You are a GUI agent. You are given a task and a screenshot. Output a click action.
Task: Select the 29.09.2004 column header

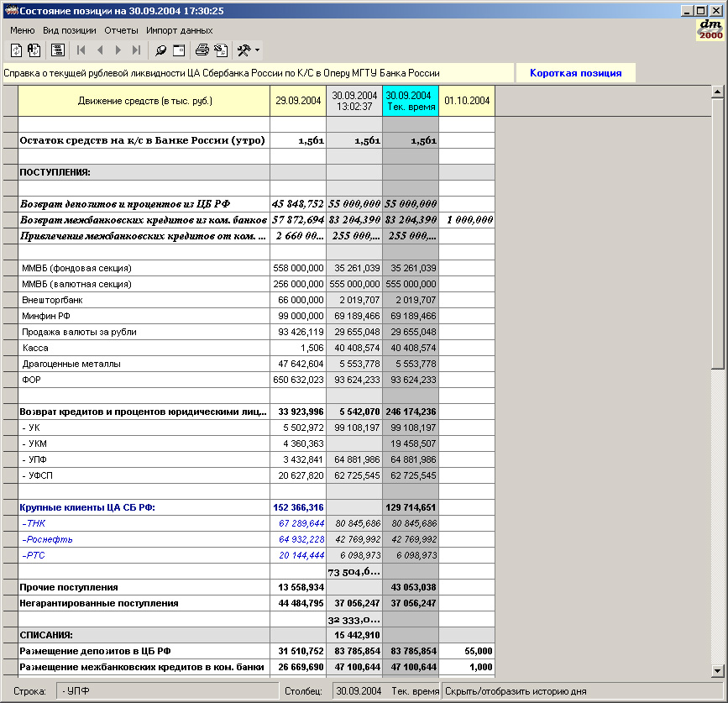[298, 101]
